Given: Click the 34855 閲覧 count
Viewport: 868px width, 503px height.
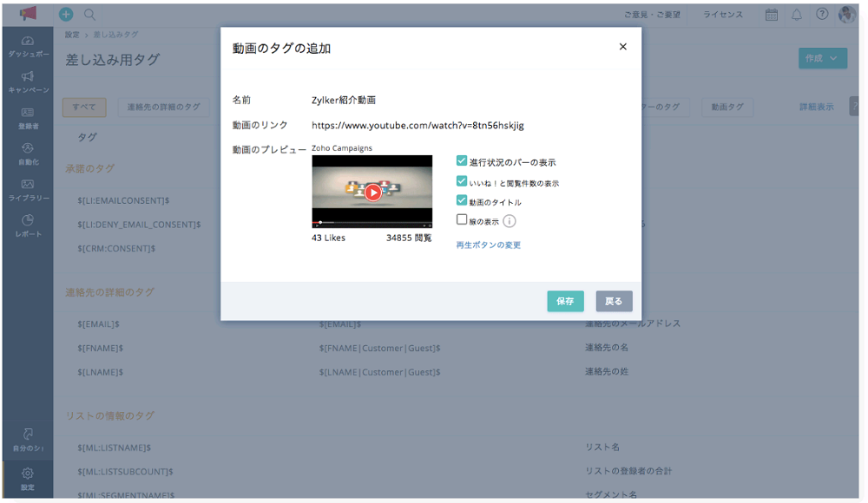Looking at the screenshot, I should tap(409, 238).
